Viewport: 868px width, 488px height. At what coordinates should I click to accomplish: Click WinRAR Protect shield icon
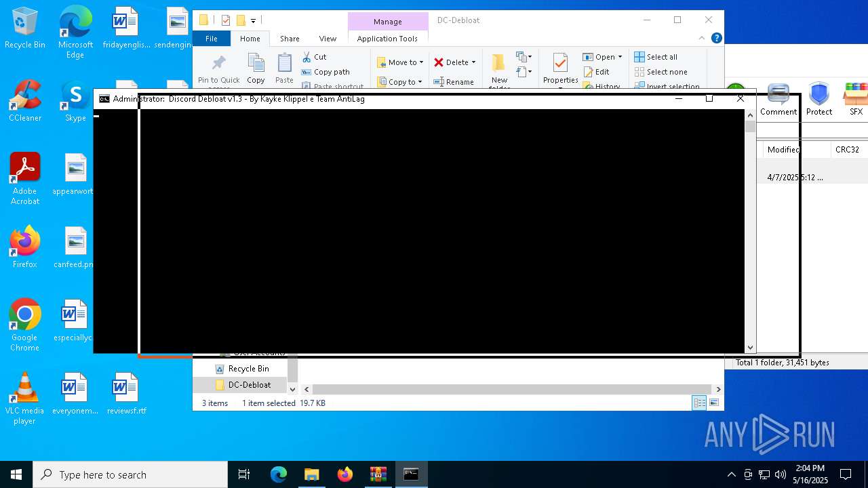pos(819,100)
